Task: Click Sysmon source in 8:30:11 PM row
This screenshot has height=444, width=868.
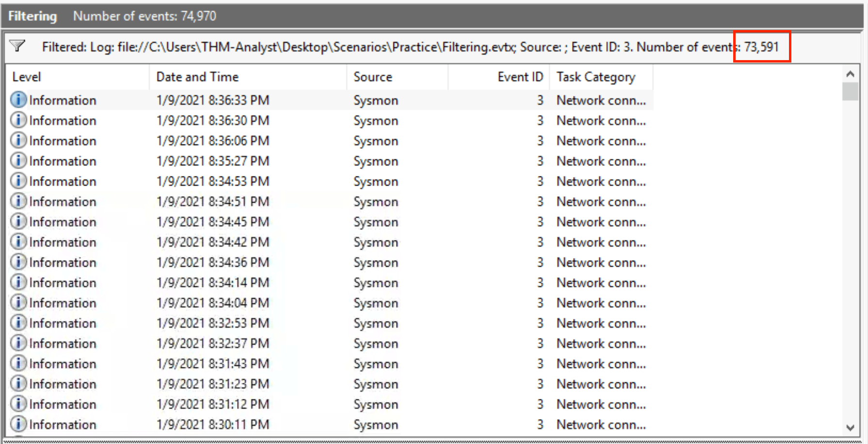Action: click(x=376, y=425)
